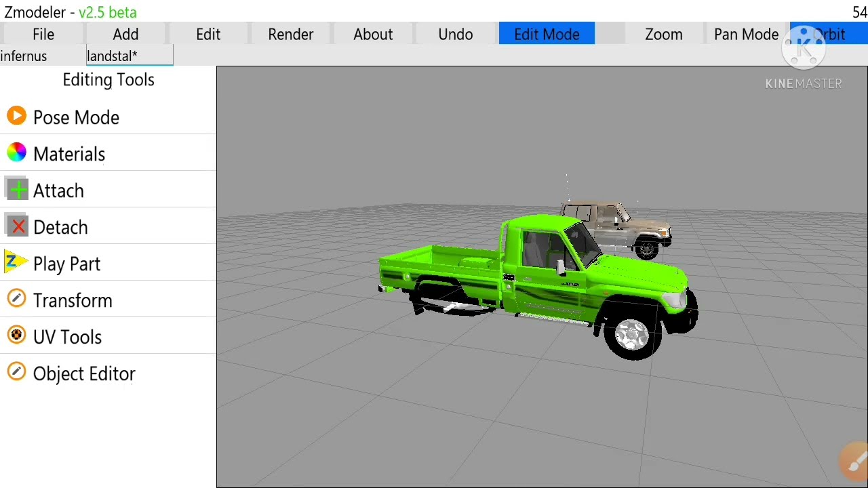Open Object Editor from its text label
The height and width of the screenshot is (488, 868).
(x=84, y=373)
